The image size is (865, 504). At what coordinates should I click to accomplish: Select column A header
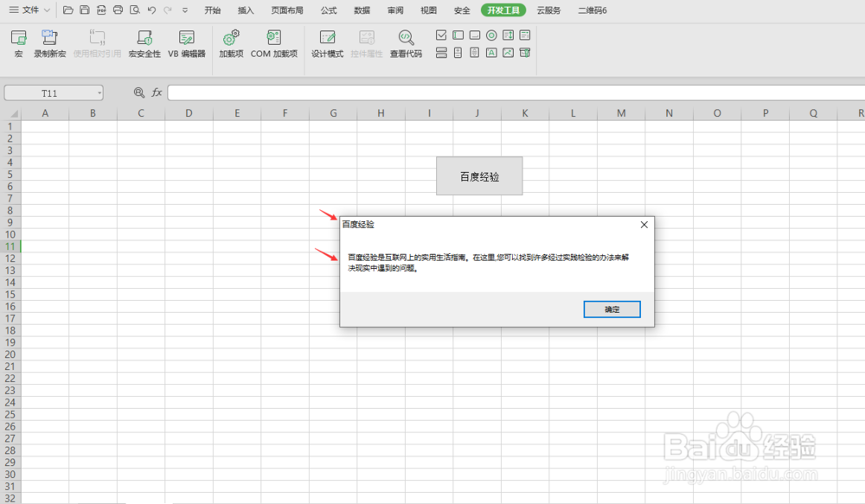(x=45, y=113)
